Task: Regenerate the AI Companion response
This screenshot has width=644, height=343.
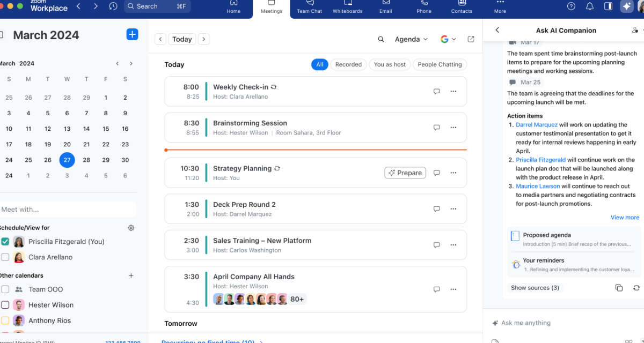Action: [636, 288]
